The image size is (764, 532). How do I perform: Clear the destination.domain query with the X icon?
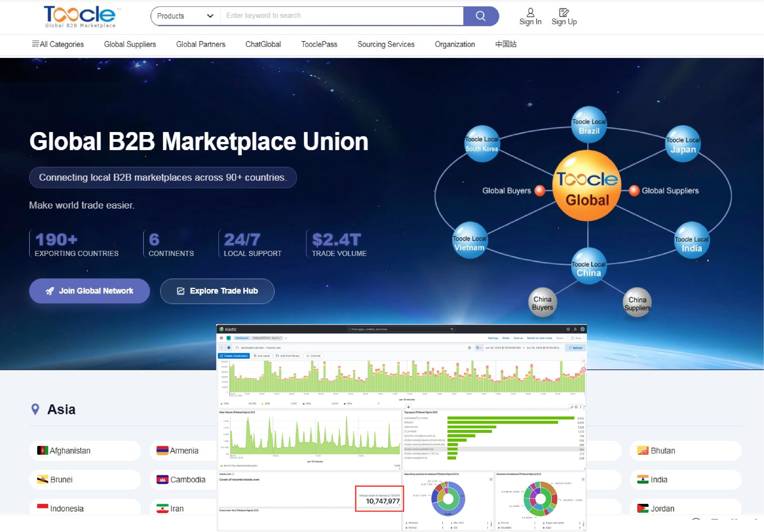pos(469,348)
